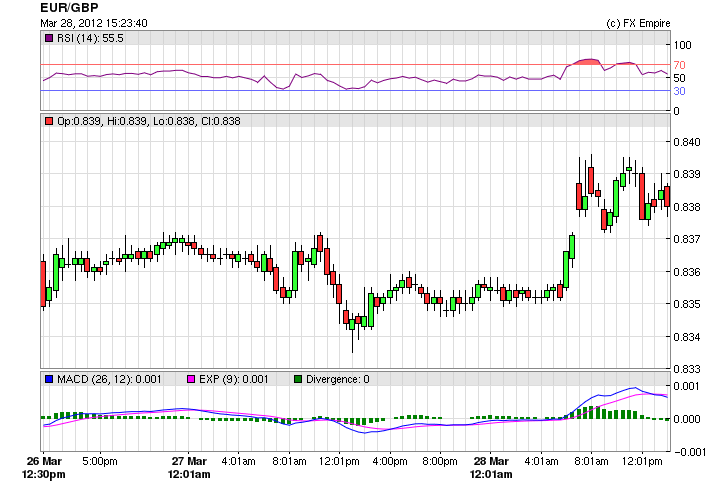The width and height of the screenshot is (710, 487).
Task: Click the 28 Mar date marker
Action: coord(490,461)
